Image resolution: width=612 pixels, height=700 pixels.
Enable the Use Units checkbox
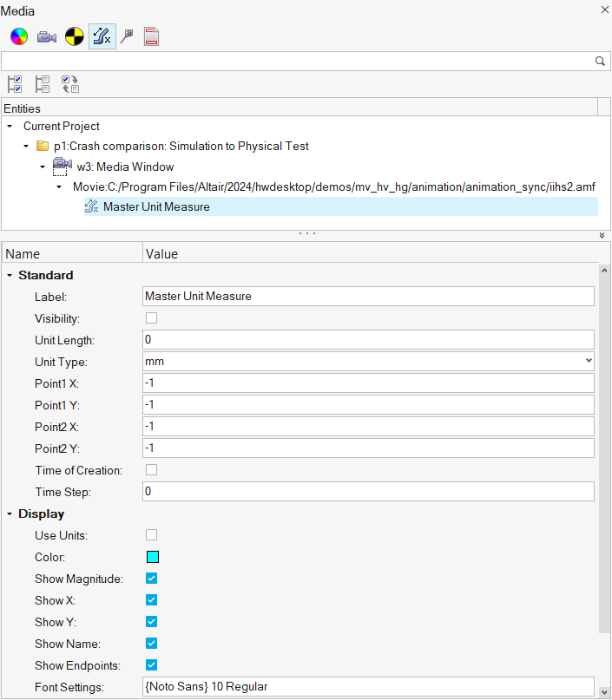[151, 535]
